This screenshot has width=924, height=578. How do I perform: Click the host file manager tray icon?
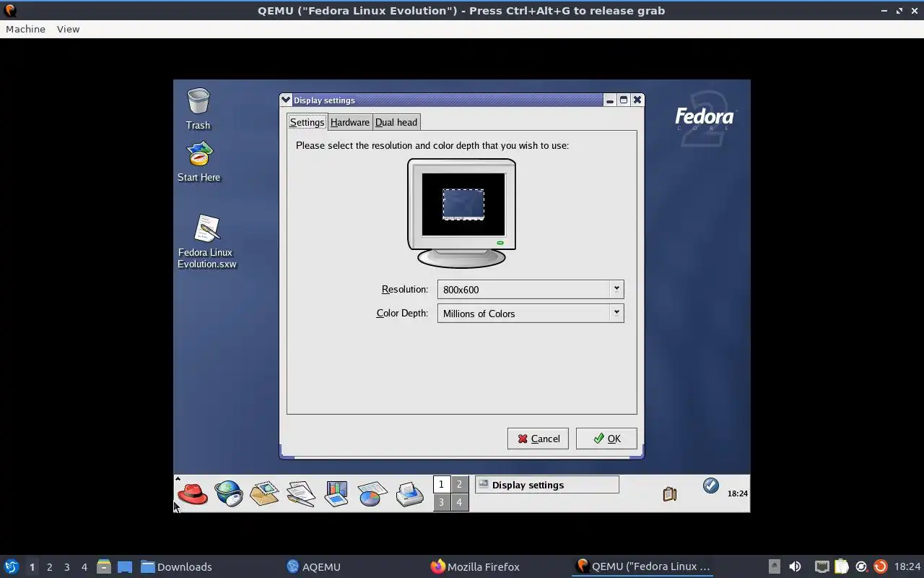click(x=103, y=566)
